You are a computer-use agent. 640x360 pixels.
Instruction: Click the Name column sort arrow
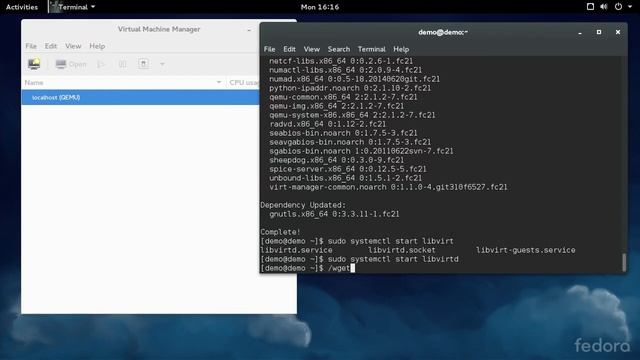click(x=219, y=82)
